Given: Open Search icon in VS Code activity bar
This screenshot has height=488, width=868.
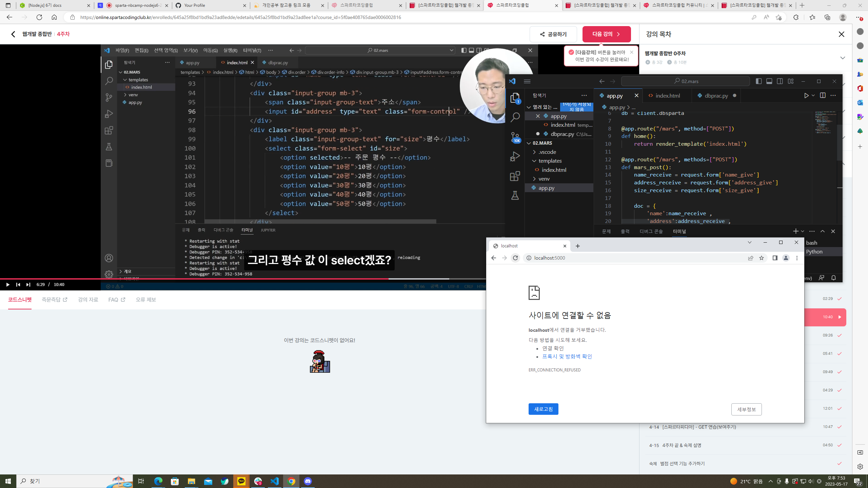Looking at the screenshot, I should coord(515,117).
